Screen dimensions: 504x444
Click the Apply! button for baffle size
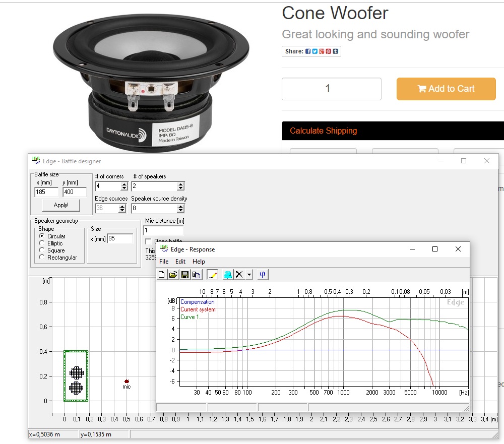[x=61, y=205]
